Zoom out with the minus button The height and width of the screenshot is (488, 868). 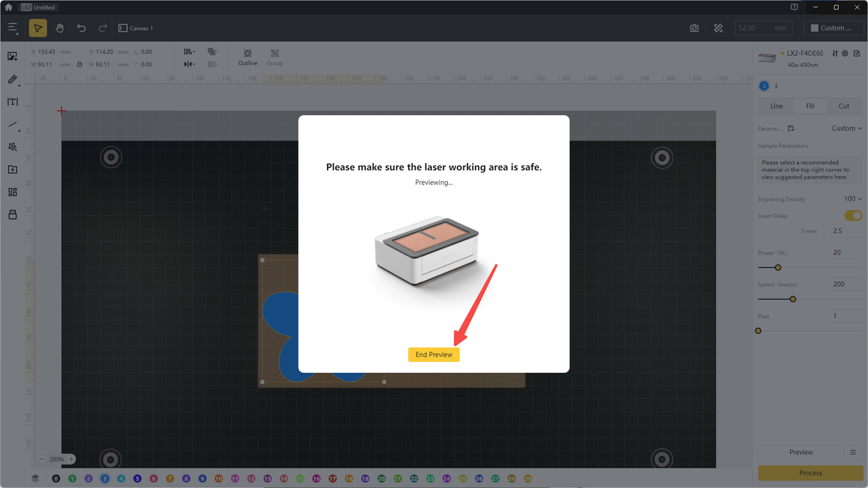tap(43, 459)
